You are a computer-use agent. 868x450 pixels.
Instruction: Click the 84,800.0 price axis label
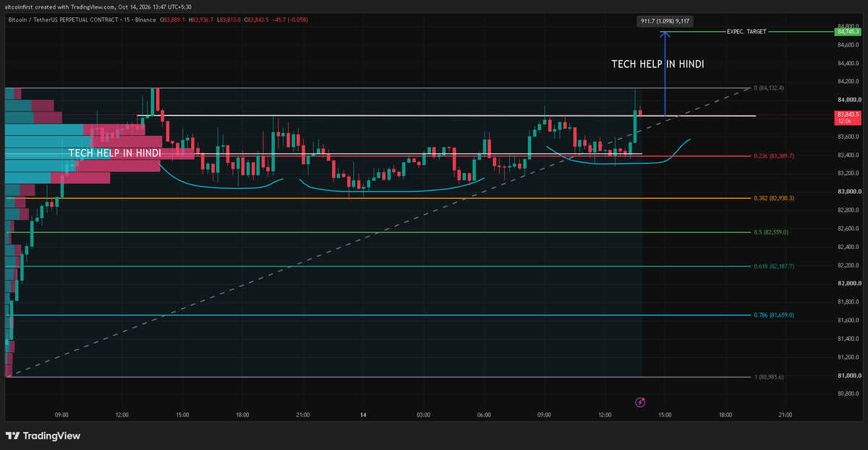[848, 25]
